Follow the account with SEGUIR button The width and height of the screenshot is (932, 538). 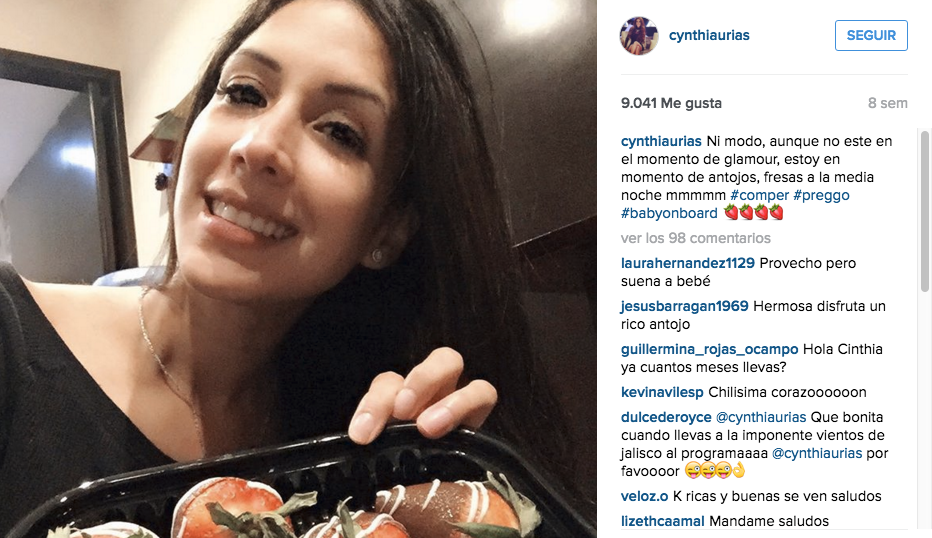(x=871, y=36)
